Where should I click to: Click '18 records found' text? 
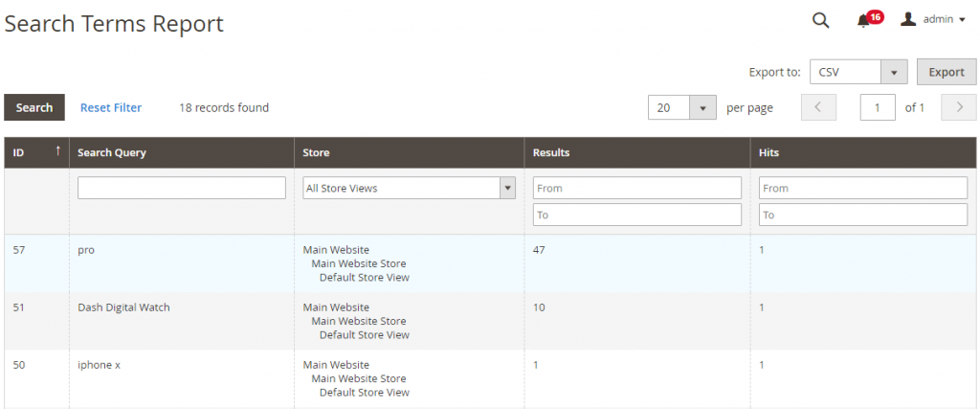[x=224, y=107]
